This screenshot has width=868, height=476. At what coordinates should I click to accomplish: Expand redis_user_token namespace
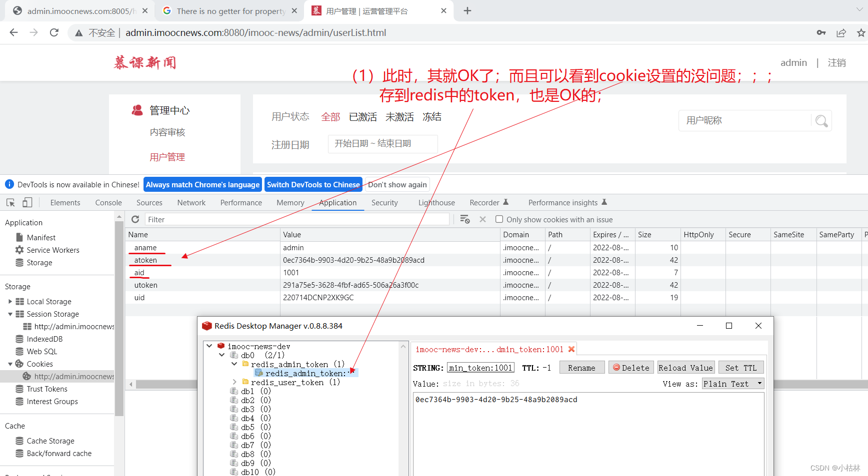234,382
